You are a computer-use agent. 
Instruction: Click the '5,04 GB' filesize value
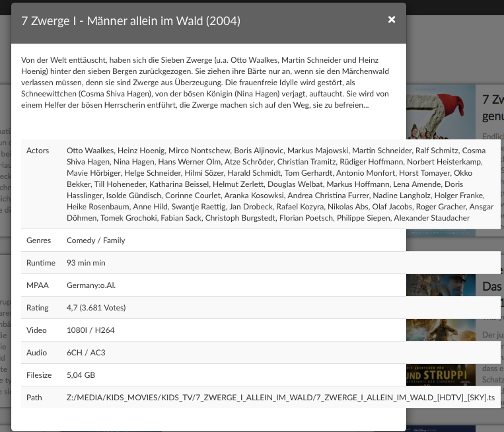click(81, 375)
